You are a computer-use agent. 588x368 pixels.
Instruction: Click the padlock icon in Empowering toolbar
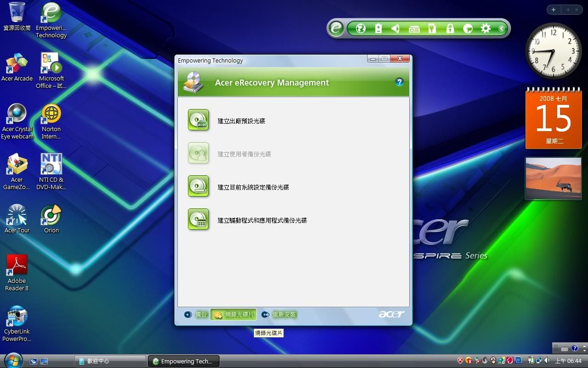450,29
